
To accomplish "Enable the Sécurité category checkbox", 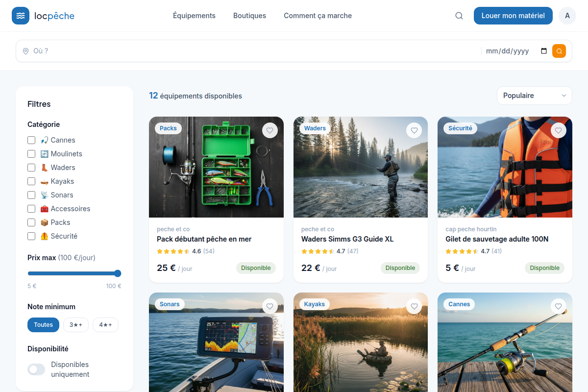I will point(31,236).
